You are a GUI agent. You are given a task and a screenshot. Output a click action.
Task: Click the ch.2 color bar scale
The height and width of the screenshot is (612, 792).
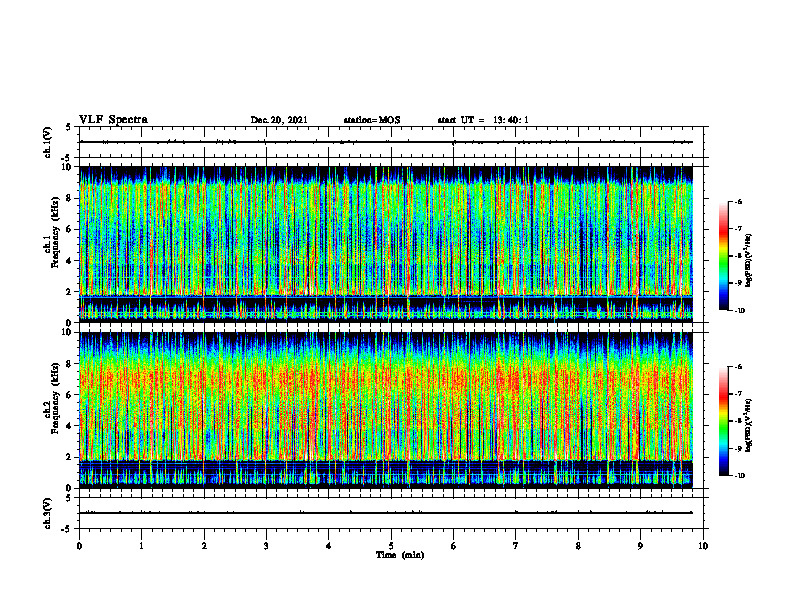point(724,421)
